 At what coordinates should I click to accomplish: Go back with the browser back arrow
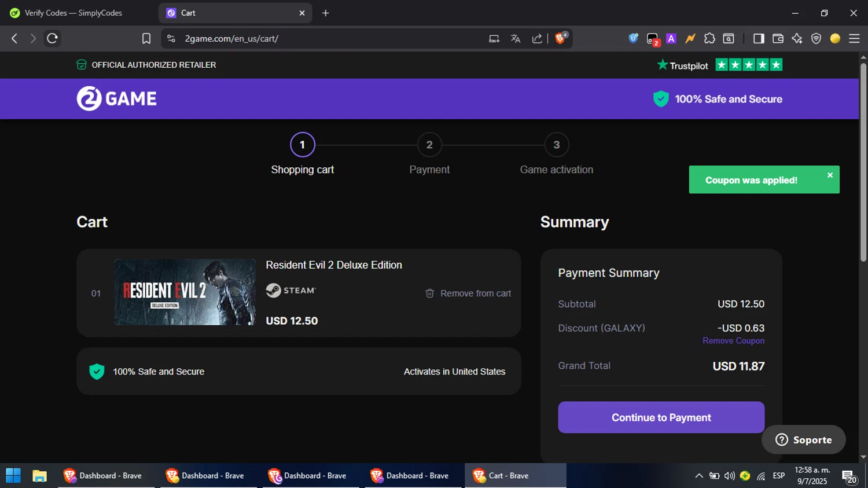coord(14,38)
